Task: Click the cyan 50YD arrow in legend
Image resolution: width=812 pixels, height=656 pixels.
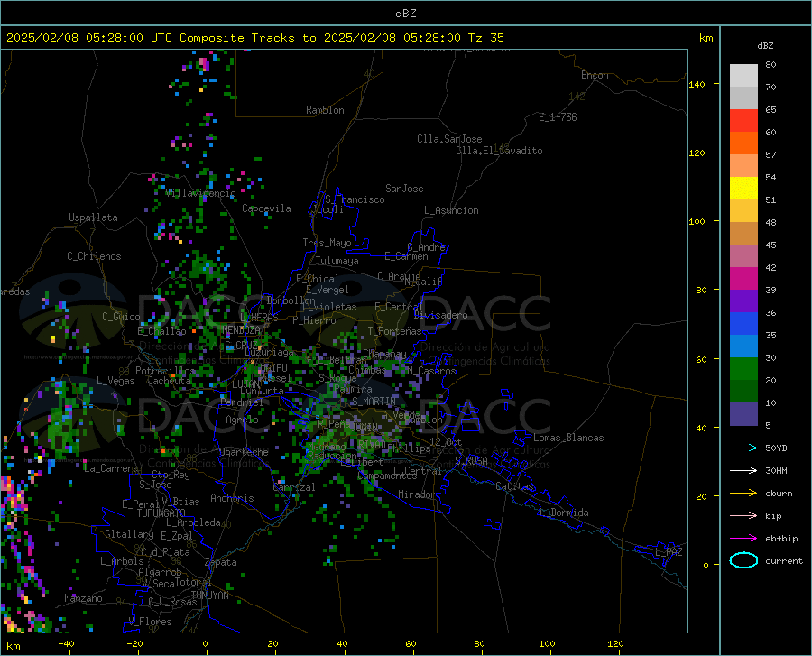Action: [743, 448]
